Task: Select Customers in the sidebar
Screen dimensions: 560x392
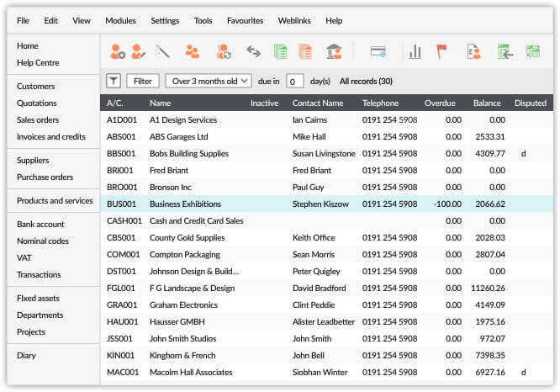Action: (x=35, y=86)
